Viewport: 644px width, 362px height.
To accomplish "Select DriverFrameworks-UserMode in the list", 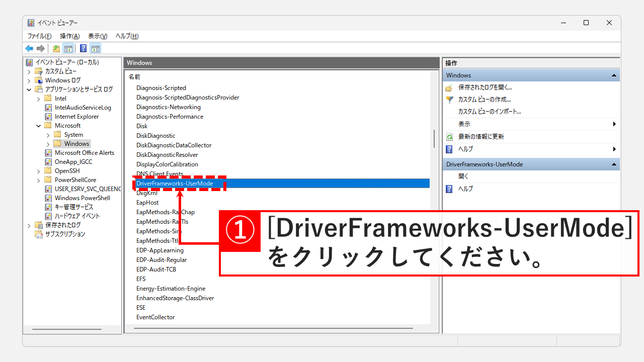I will pos(175,184).
